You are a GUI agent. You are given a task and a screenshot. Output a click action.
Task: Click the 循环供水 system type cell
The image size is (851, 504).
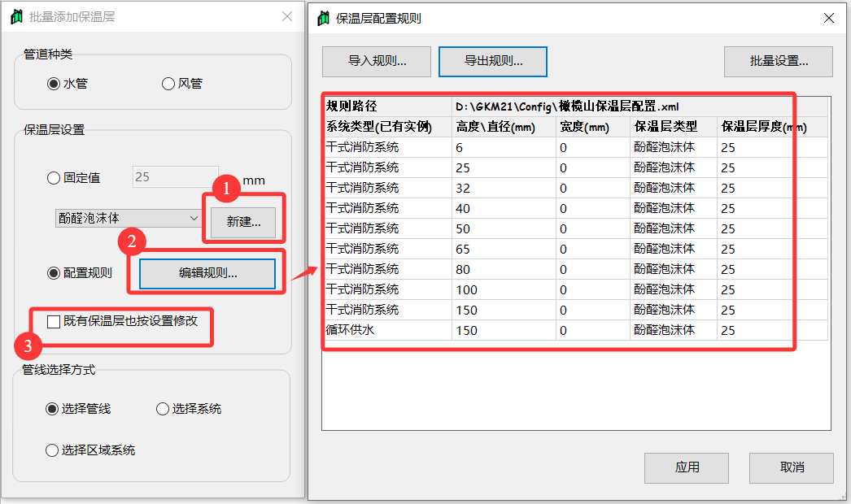(x=387, y=330)
